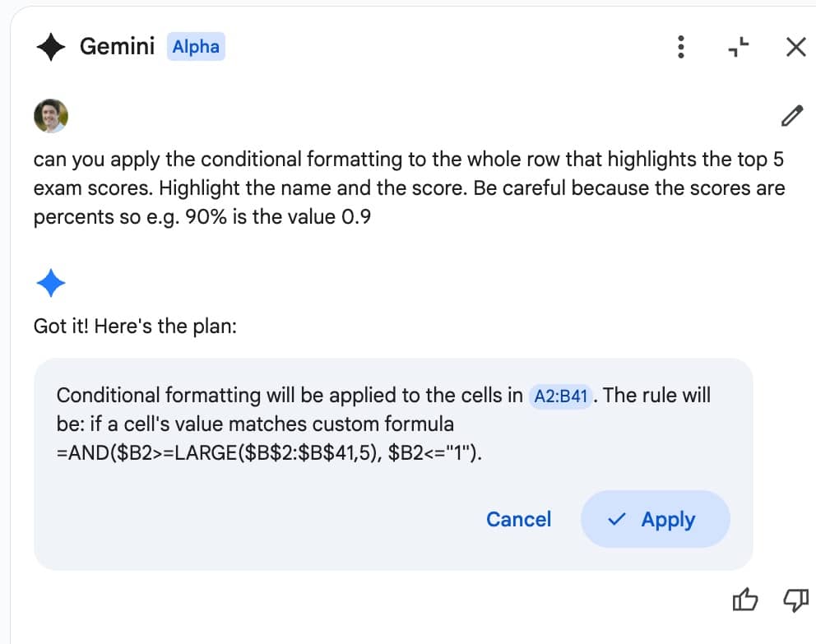Apply the conditional formatting rule
The height and width of the screenshot is (644, 816).
click(656, 519)
